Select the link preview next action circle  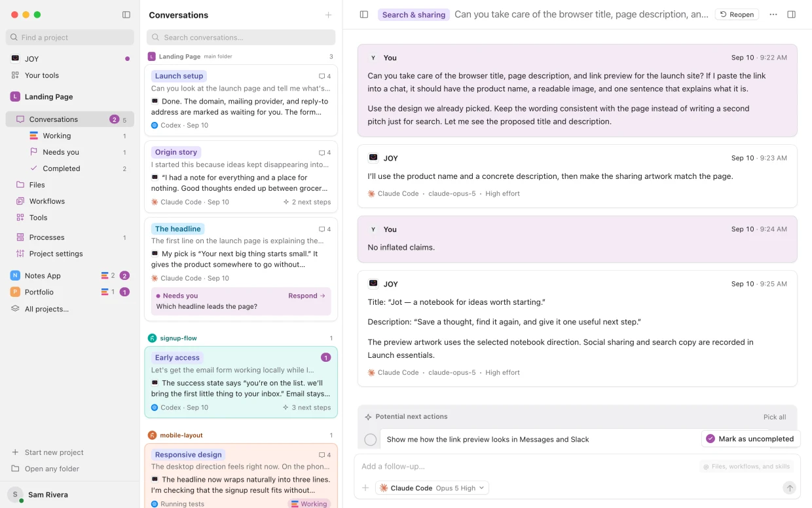click(x=371, y=440)
